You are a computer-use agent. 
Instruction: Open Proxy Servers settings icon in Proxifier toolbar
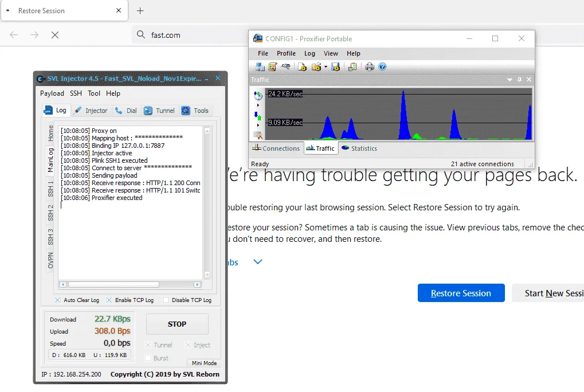coord(260,67)
